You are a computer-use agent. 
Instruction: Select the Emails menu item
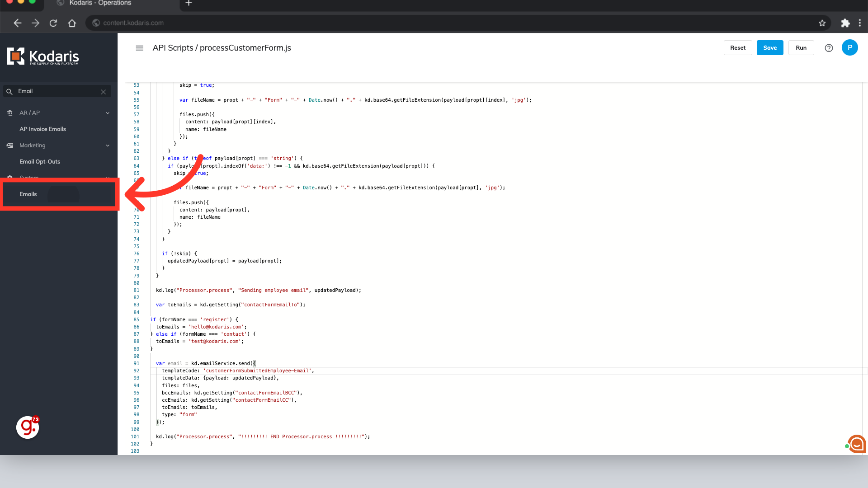point(28,194)
